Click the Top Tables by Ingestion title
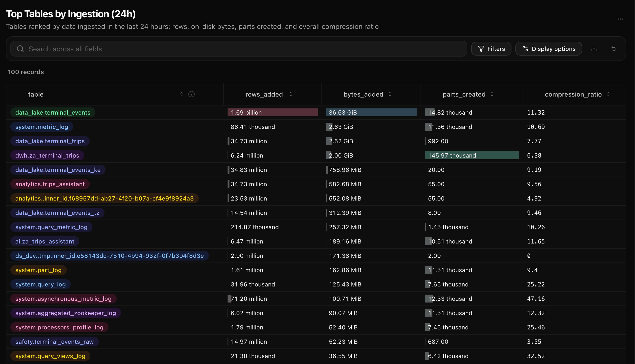Screen dimensions: 635x364 [x=71, y=14]
